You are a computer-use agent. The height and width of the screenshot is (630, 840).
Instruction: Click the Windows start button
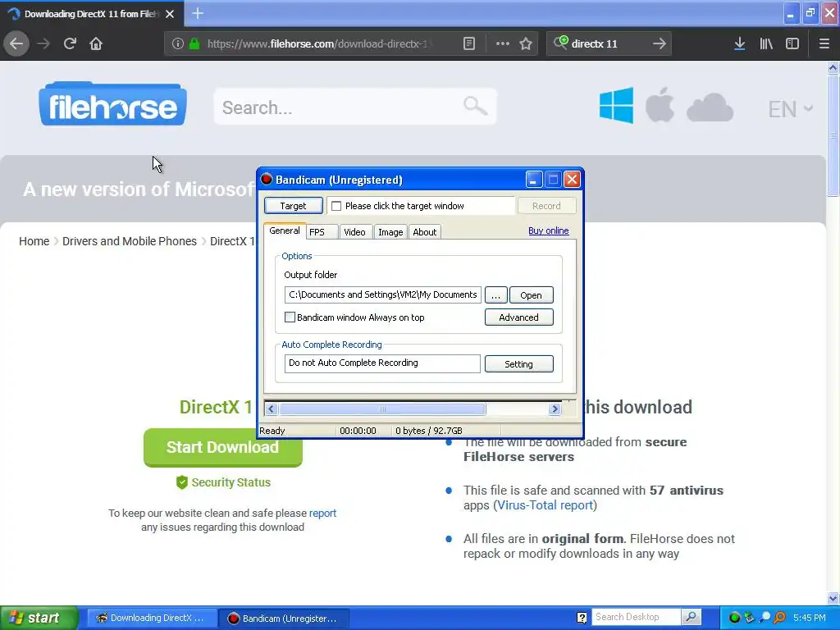click(x=39, y=618)
